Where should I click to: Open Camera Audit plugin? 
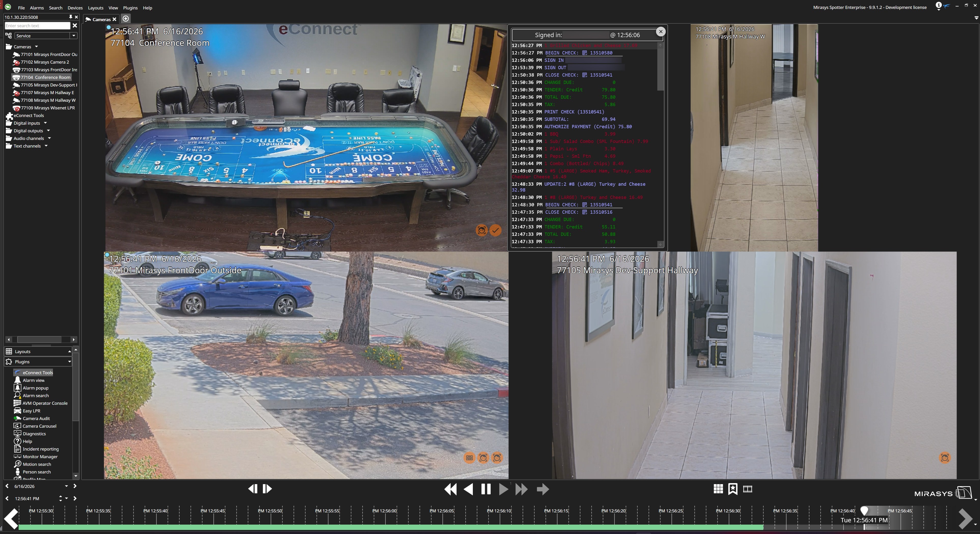(32, 418)
